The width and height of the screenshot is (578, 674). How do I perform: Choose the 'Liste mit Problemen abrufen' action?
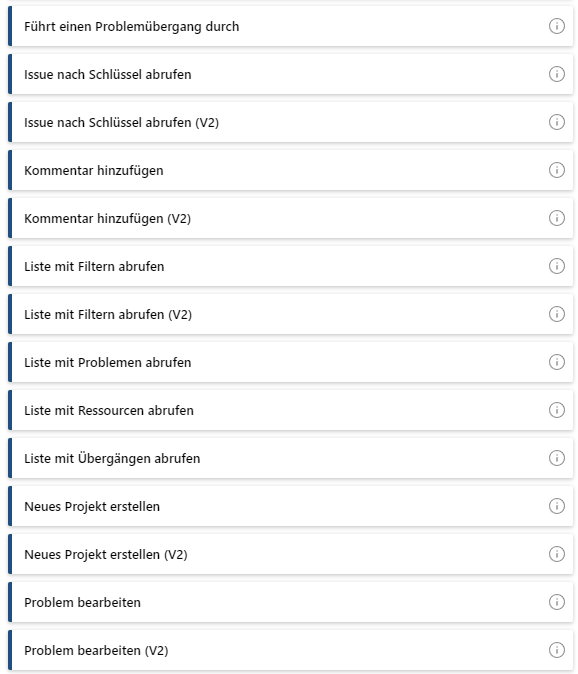click(x=291, y=362)
